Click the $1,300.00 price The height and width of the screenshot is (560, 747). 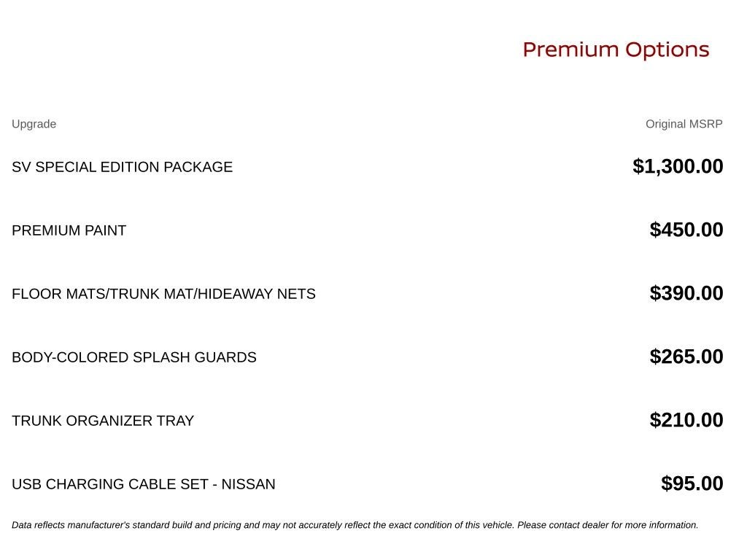[x=678, y=166]
